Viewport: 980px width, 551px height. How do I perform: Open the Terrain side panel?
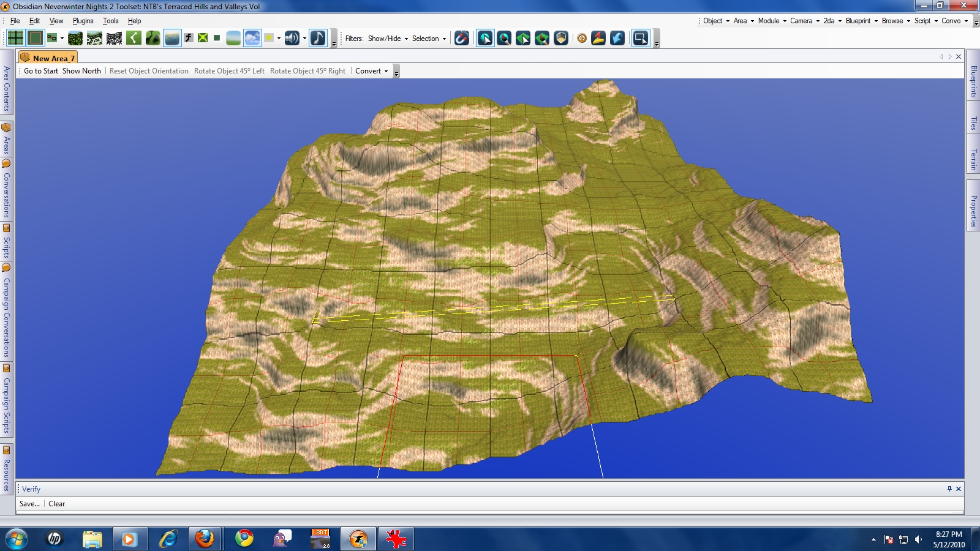[x=973, y=160]
